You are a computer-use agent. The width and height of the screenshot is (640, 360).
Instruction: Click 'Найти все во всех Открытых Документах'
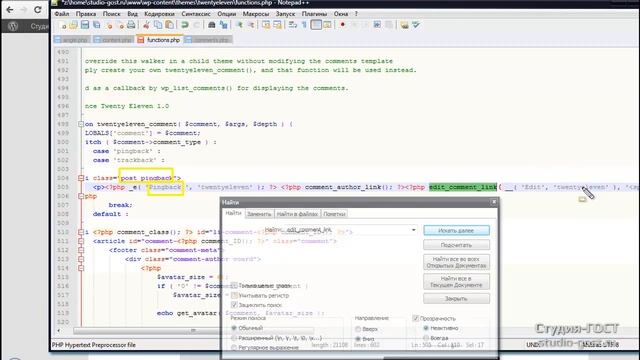click(456, 262)
